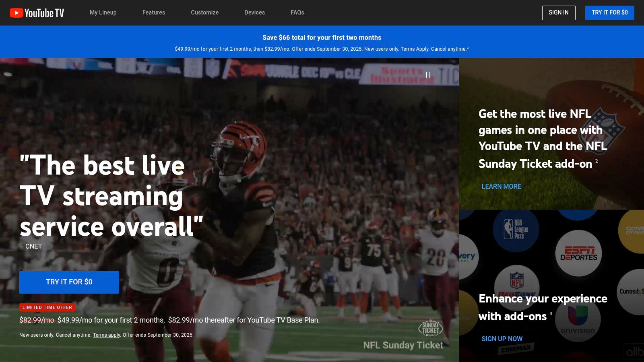644x362 pixels.
Task: Click the ESPN Deportes logo bubble
Action: point(578,253)
